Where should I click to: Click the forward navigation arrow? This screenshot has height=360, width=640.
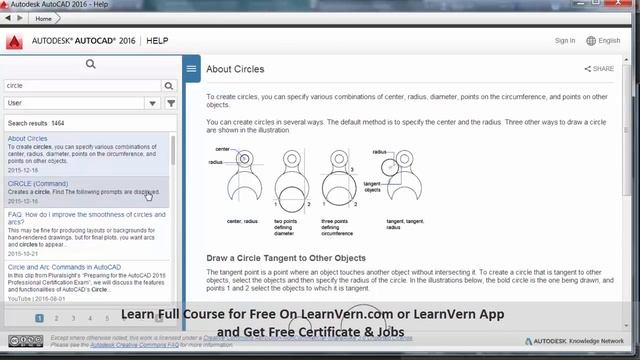[x=20, y=18]
